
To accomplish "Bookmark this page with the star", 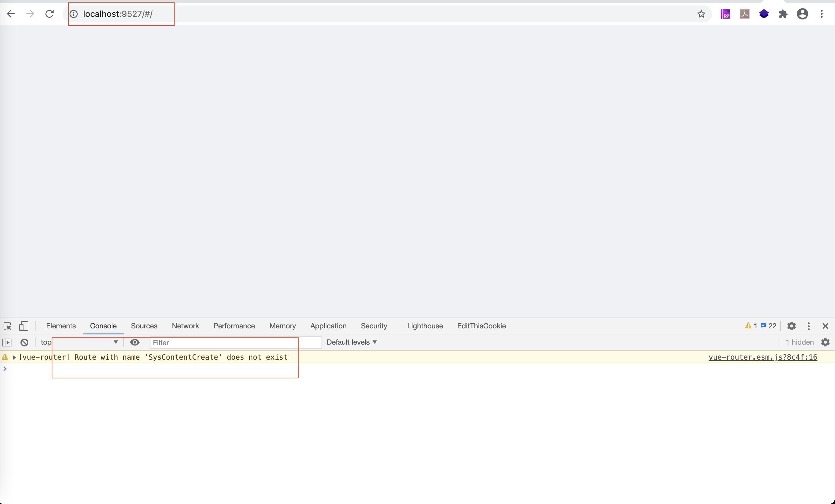I will point(701,14).
